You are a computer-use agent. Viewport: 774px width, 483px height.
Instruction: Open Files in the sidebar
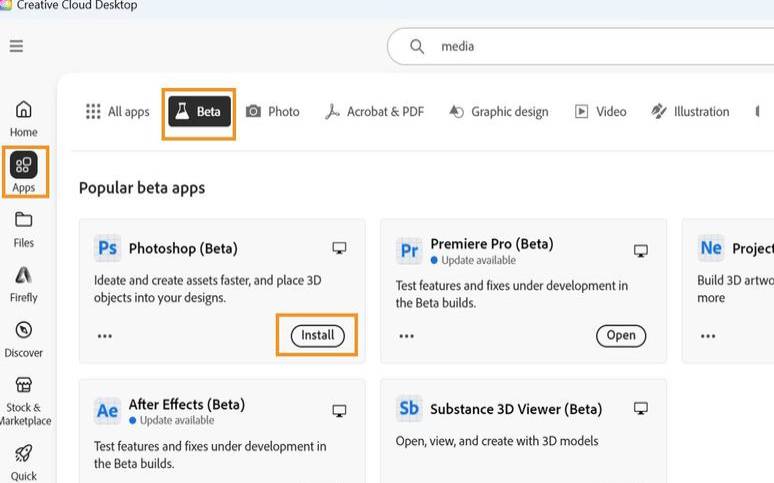pos(24,230)
